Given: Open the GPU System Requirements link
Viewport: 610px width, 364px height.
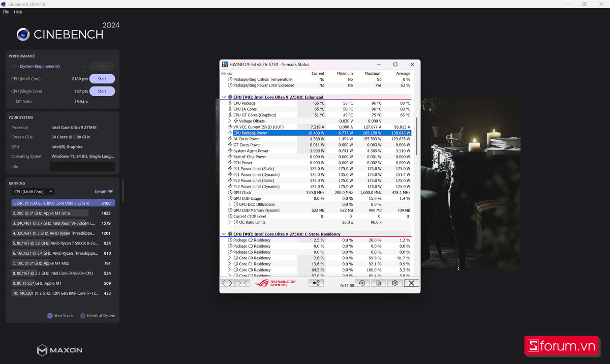Looking at the screenshot, I should [40, 67].
